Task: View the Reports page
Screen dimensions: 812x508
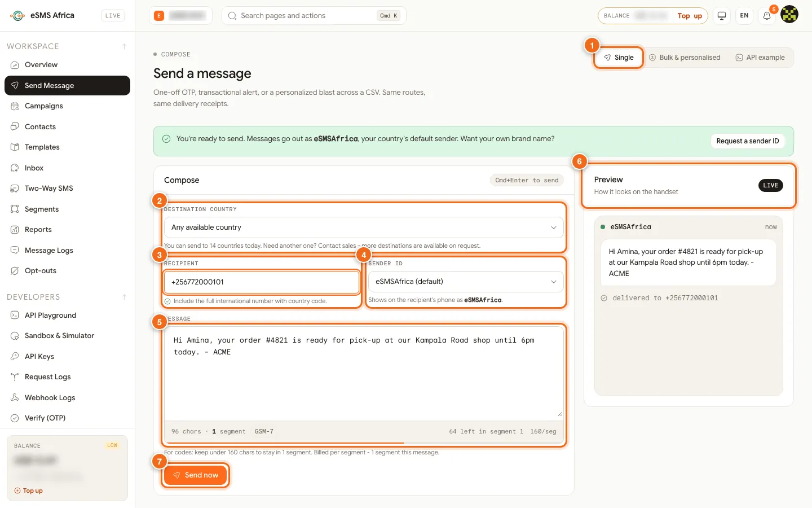Action: coord(67,230)
